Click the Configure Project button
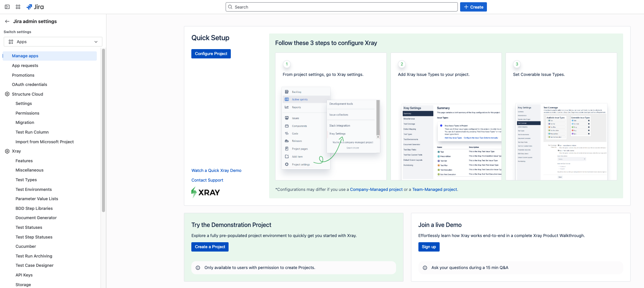Image resolution: width=644 pixels, height=288 pixels. click(211, 54)
